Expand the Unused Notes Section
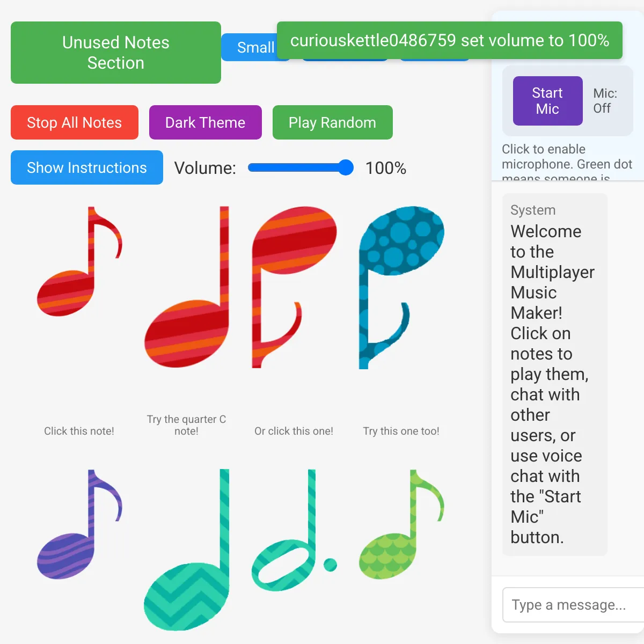This screenshot has width=644, height=644. [x=116, y=53]
